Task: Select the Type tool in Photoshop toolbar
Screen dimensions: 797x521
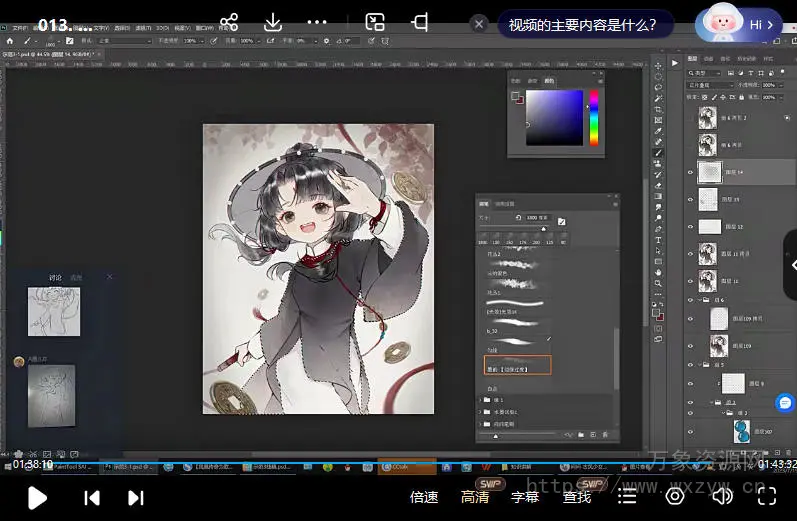Action: click(658, 240)
